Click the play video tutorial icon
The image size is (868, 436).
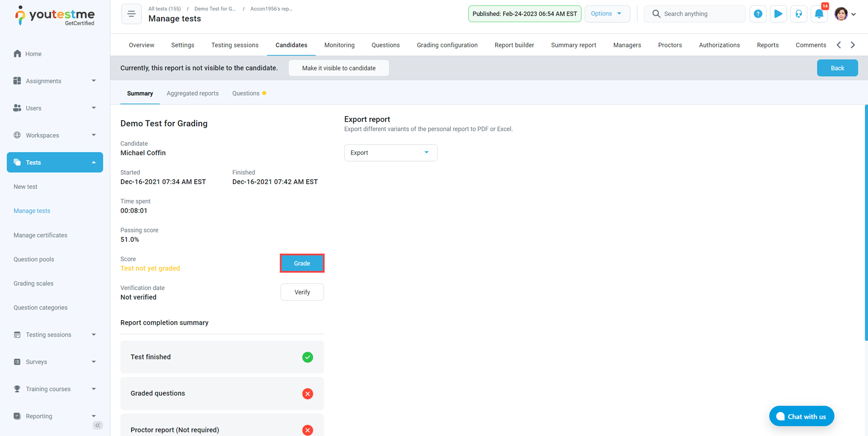(778, 14)
